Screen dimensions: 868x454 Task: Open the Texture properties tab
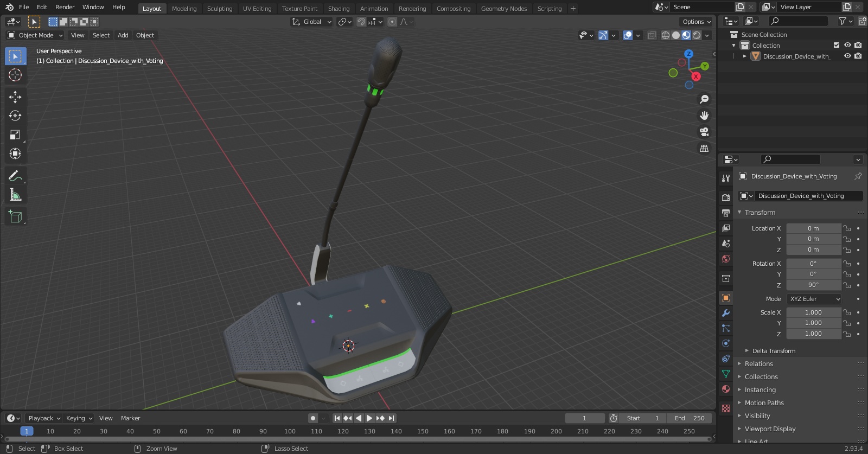(726, 408)
